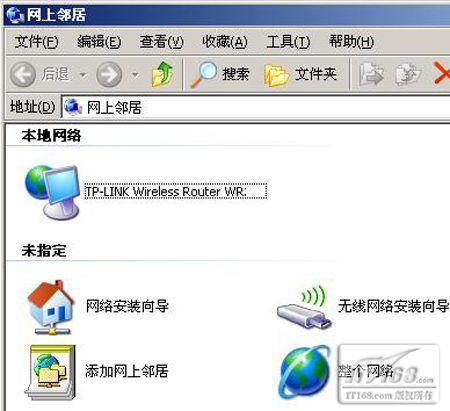Click the Forward green arrow button
The image size is (450, 411).
click(x=109, y=74)
